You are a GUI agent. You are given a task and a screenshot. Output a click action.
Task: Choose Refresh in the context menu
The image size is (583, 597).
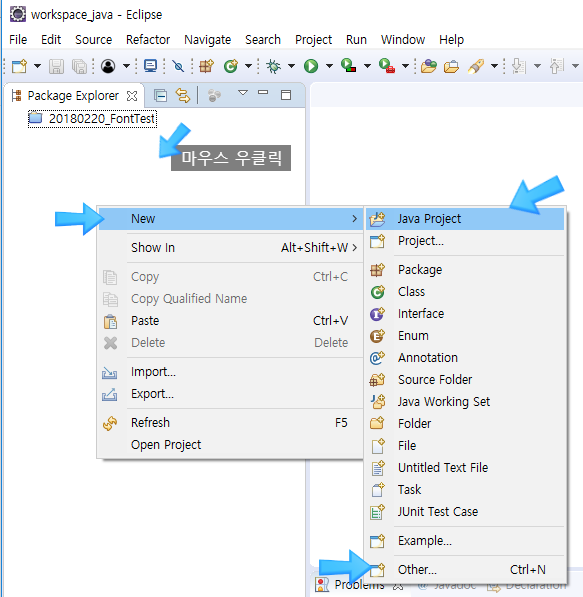[230, 423]
